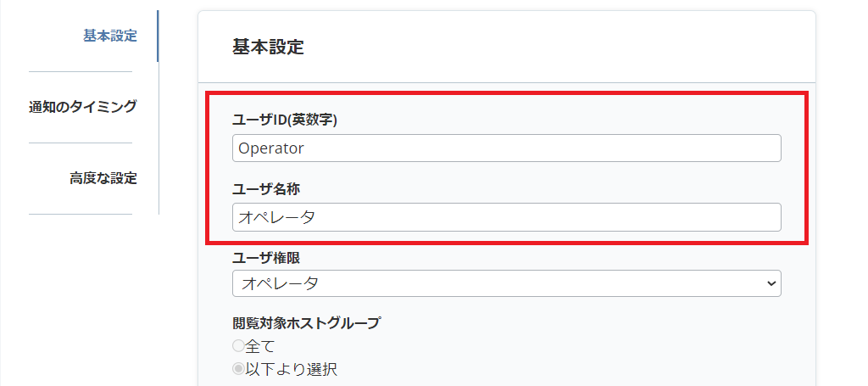The width and height of the screenshot is (868, 386).
Task: Open the ユーザ権限 dropdown
Action: (x=506, y=283)
